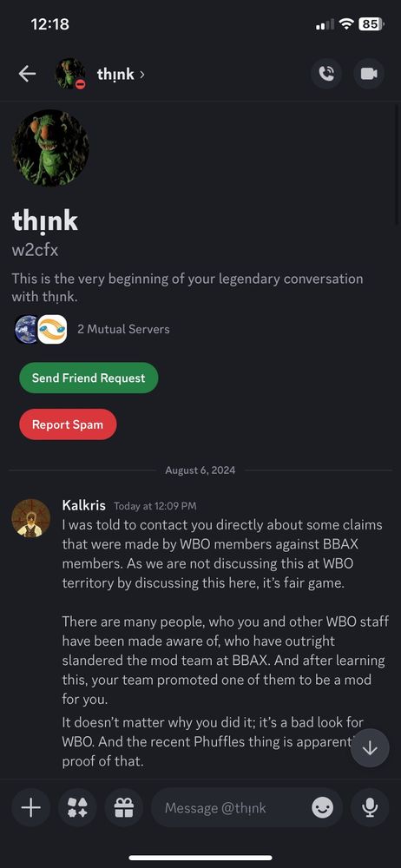The width and height of the screenshot is (401, 868).
Task: Tap the Kalkris username in the chat
Action: [83, 505]
